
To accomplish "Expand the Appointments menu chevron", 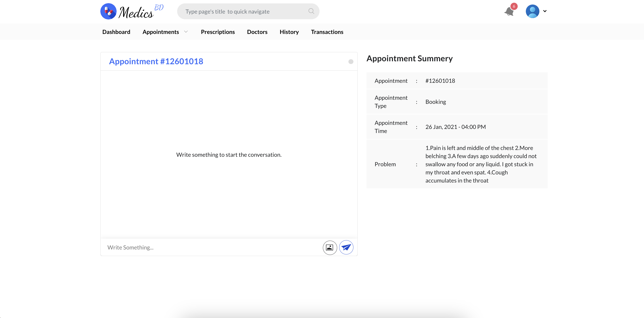I will tap(186, 32).
